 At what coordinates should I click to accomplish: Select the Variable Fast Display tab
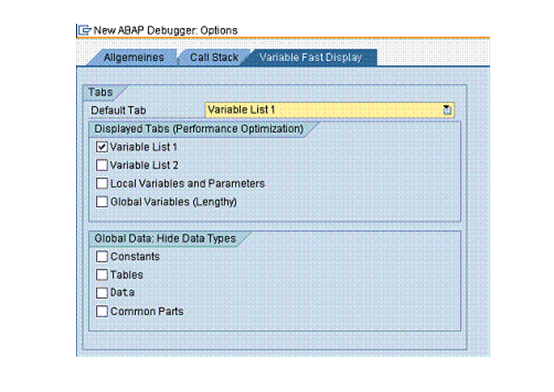[310, 58]
